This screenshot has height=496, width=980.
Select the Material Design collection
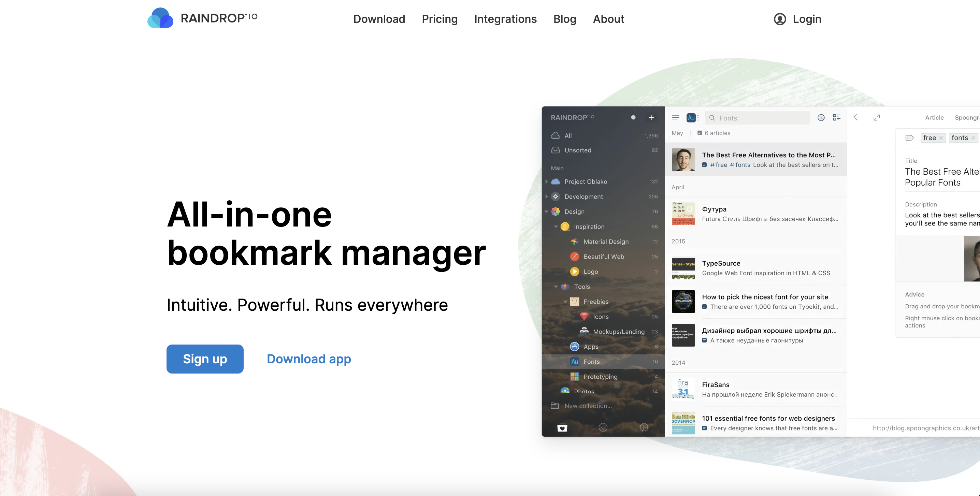(x=603, y=242)
